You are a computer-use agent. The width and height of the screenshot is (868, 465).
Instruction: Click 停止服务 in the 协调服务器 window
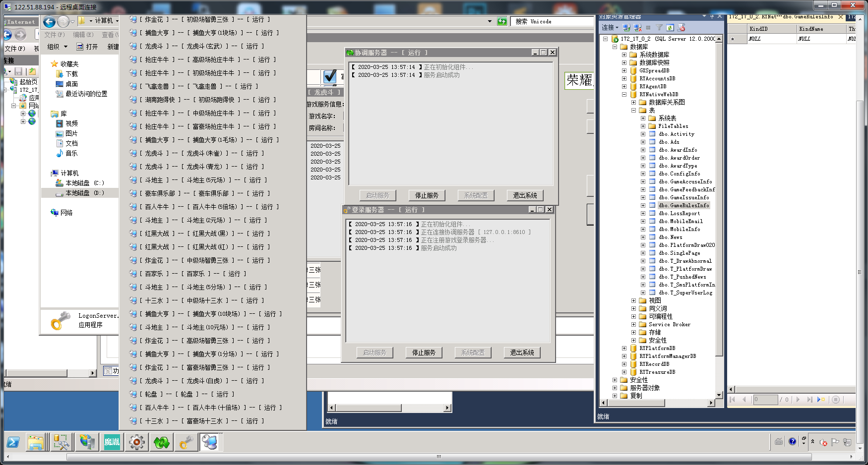[427, 195]
